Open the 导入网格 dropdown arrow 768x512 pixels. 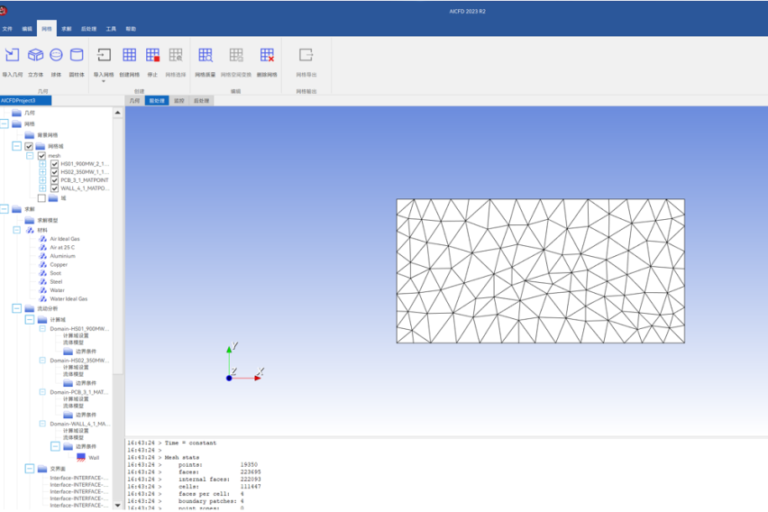pos(103,82)
